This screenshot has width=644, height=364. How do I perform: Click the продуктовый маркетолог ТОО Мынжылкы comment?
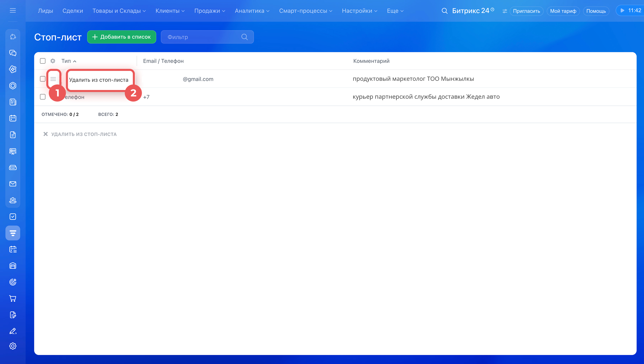(x=413, y=79)
